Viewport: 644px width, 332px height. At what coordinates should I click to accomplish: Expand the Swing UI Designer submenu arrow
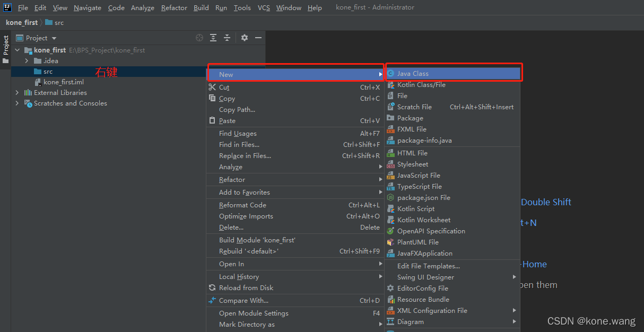[515, 277]
